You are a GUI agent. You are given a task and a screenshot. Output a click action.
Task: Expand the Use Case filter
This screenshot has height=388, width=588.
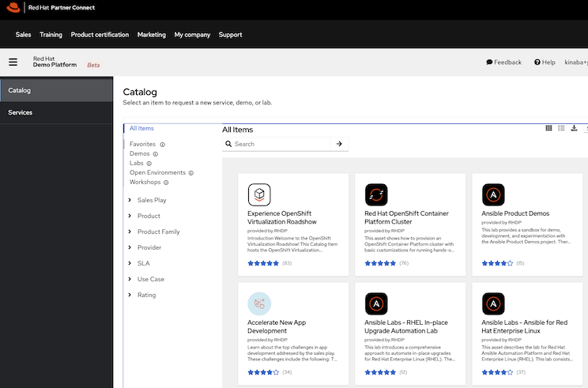click(x=146, y=279)
